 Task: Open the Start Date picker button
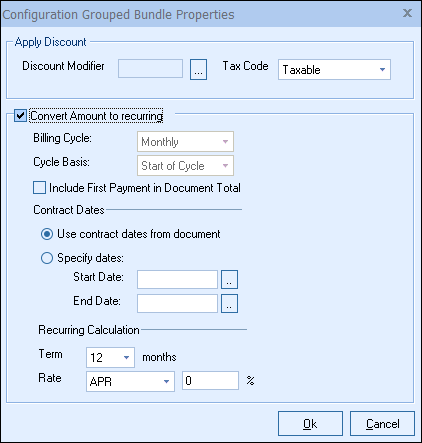coord(229,279)
